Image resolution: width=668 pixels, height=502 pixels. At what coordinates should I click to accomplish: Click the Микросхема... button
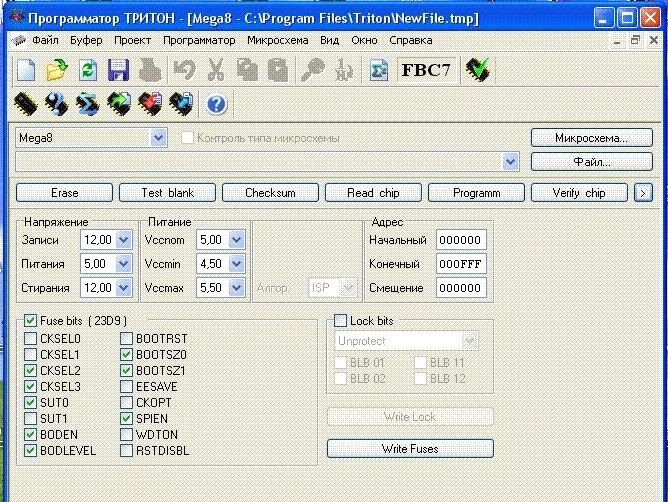[x=592, y=138]
